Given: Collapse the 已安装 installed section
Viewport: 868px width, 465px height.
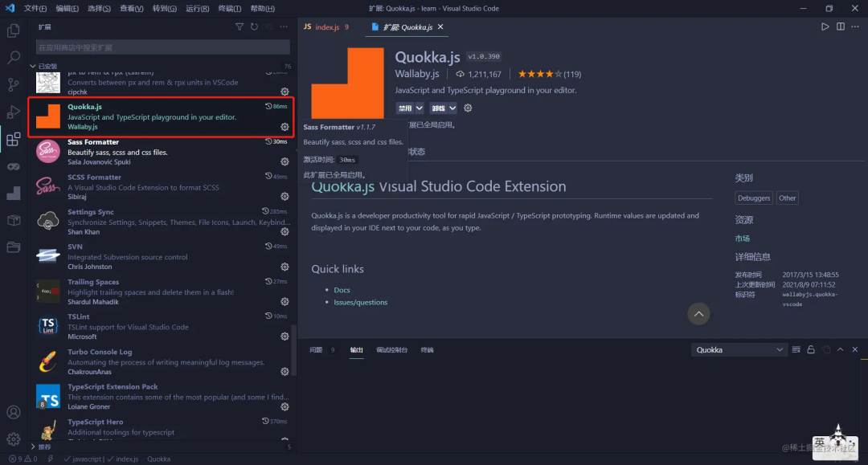Looking at the screenshot, I should [33, 67].
